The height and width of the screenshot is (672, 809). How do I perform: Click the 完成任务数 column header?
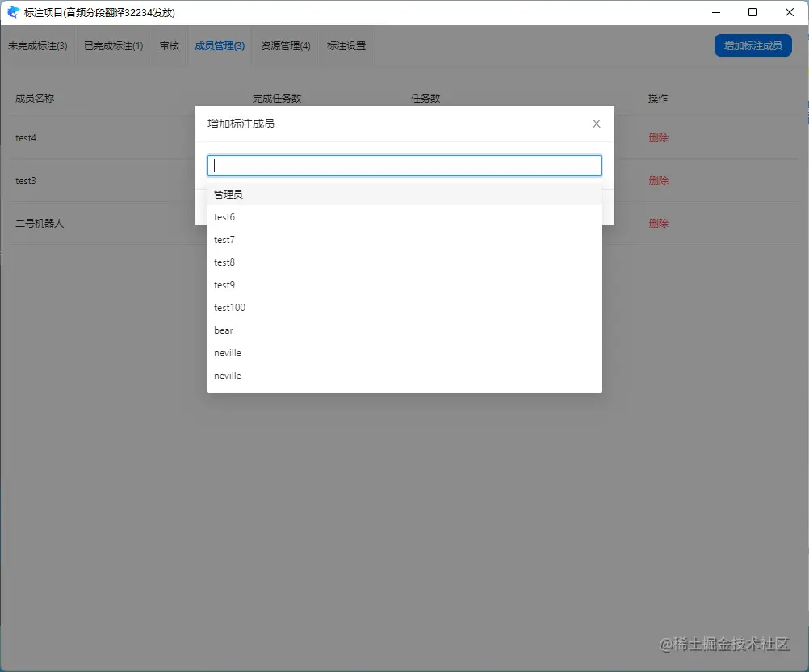click(277, 98)
